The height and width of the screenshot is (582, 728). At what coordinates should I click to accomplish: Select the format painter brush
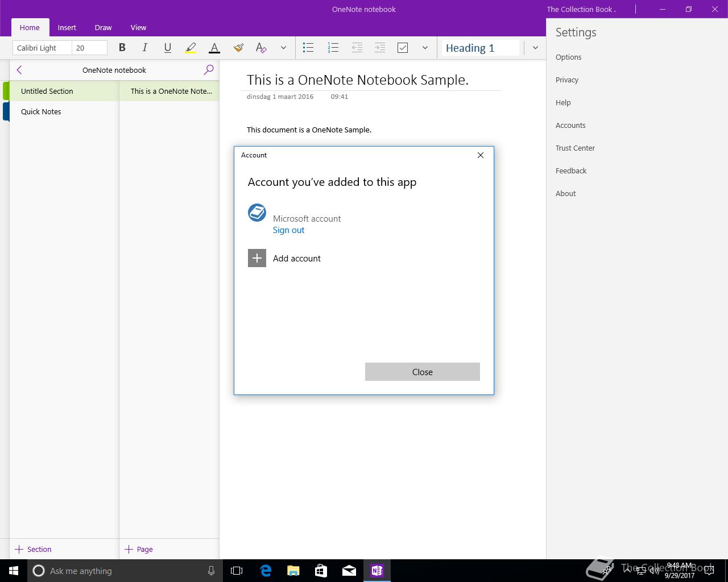238,48
